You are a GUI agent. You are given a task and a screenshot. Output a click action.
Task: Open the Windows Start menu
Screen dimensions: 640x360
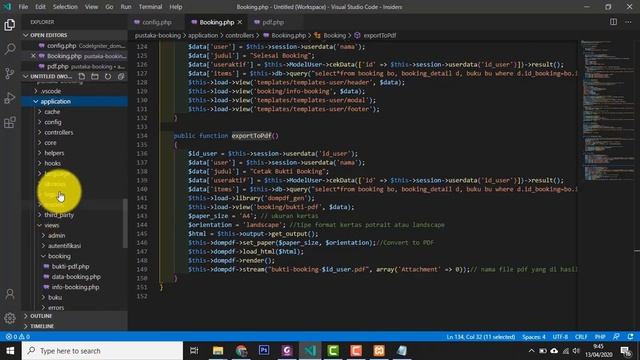click(10, 351)
